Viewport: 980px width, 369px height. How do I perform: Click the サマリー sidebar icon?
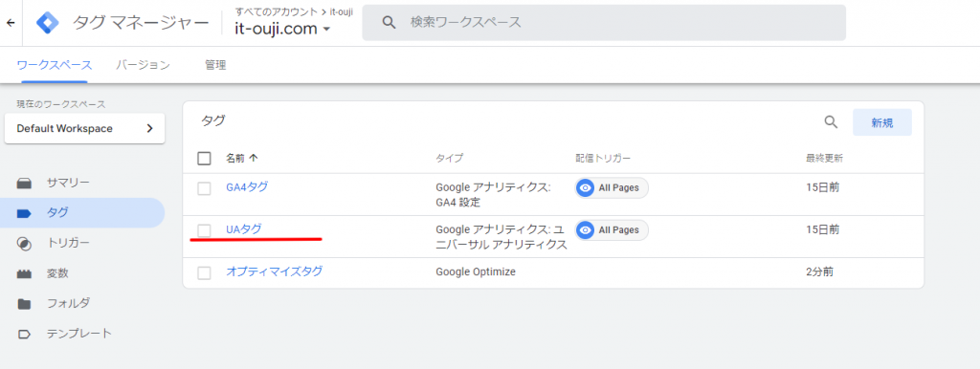pos(24,183)
